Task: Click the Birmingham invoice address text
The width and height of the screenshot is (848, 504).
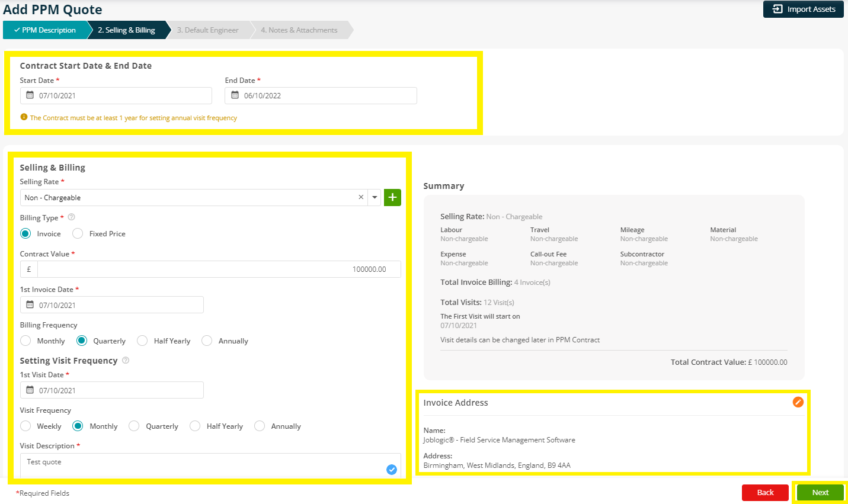Action: [x=497, y=466]
